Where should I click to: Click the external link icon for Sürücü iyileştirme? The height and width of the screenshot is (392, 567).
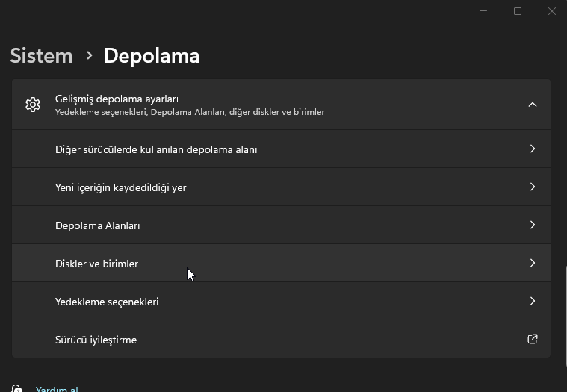click(533, 339)
